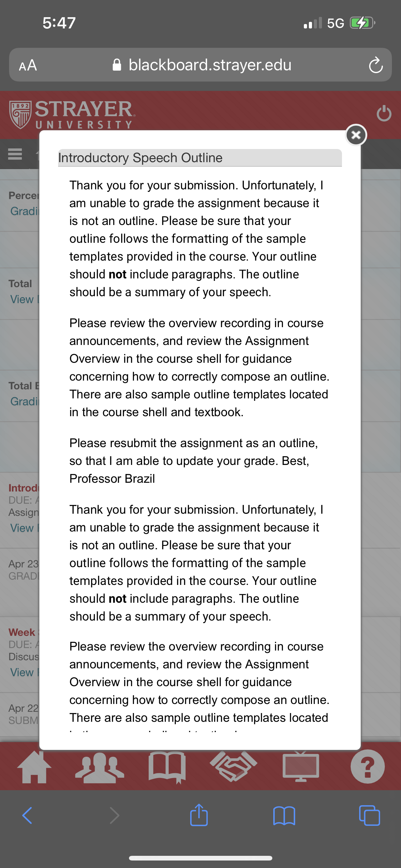Show open Safari tabs
This screenshot has height=868, width=401.
coord(369,816)
